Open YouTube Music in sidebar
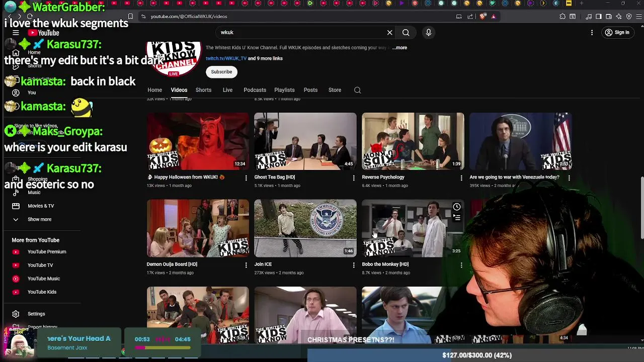This screenshot has width=644, height=362. tap(43, 279)
